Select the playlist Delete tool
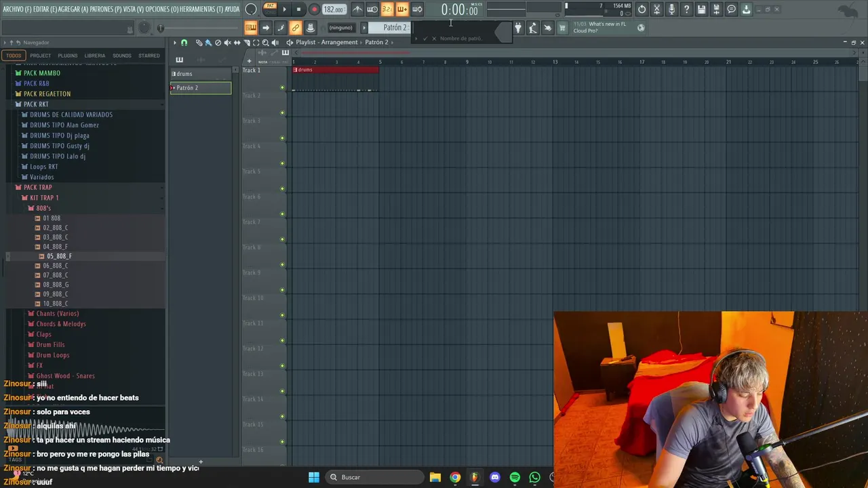Viewport: 868px width, 488px height. (x=218, y=42)
